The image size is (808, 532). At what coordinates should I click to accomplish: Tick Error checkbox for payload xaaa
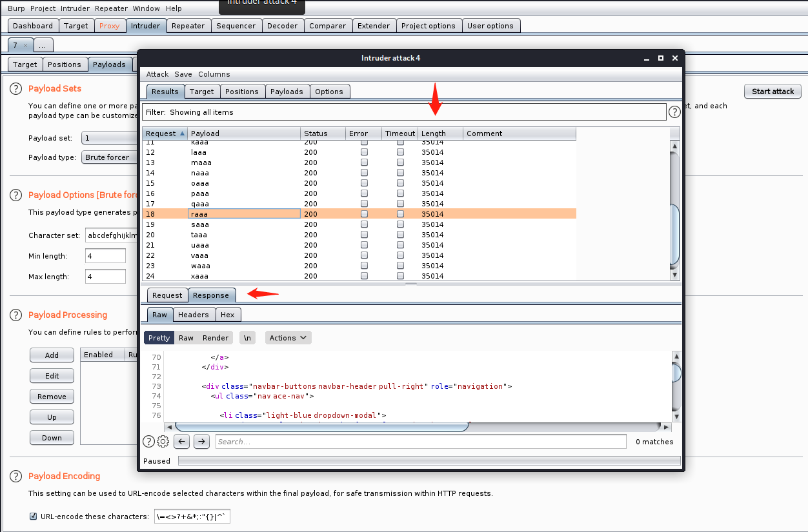pos(364,276)
